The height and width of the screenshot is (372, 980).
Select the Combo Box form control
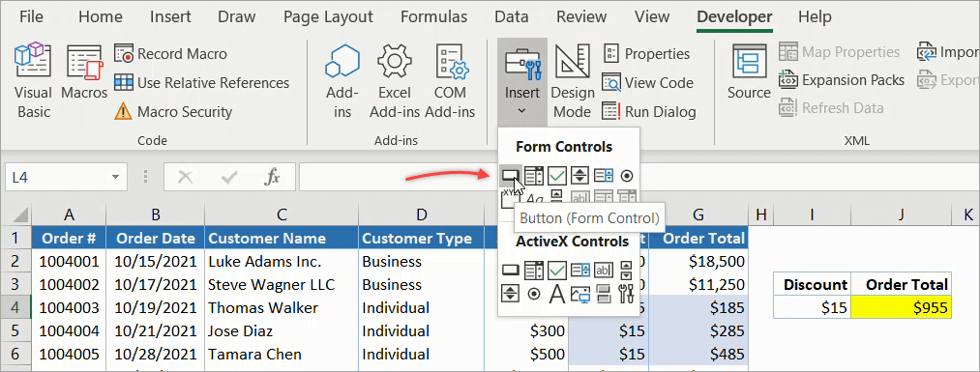pos(534,176)
